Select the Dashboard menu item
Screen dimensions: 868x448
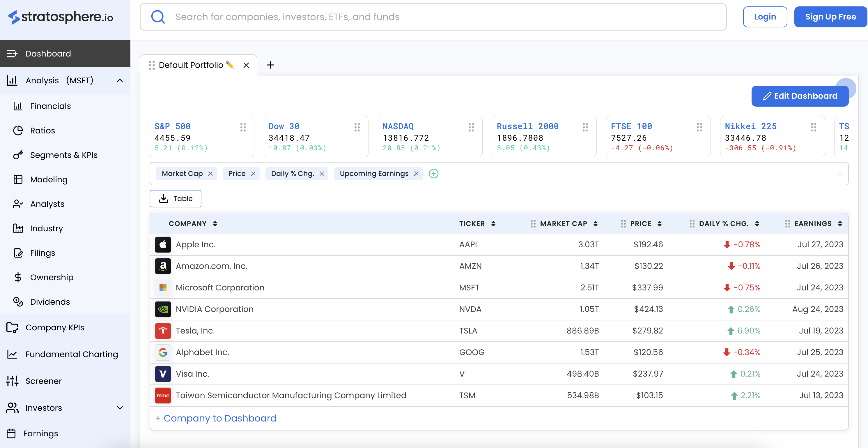click(48, 54)
